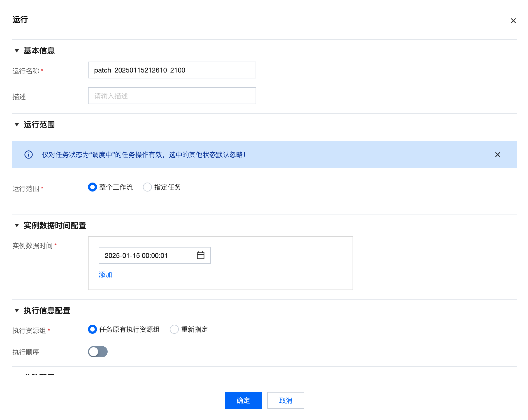Image resolution: width=528 pixels, height=420 pixels.
Task: Click the 实例数据时间 datetime field
Action: tap(155, 255)
